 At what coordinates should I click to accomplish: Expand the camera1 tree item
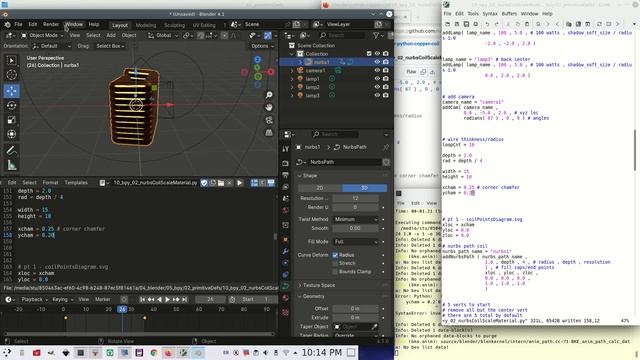tap(292, 71)
